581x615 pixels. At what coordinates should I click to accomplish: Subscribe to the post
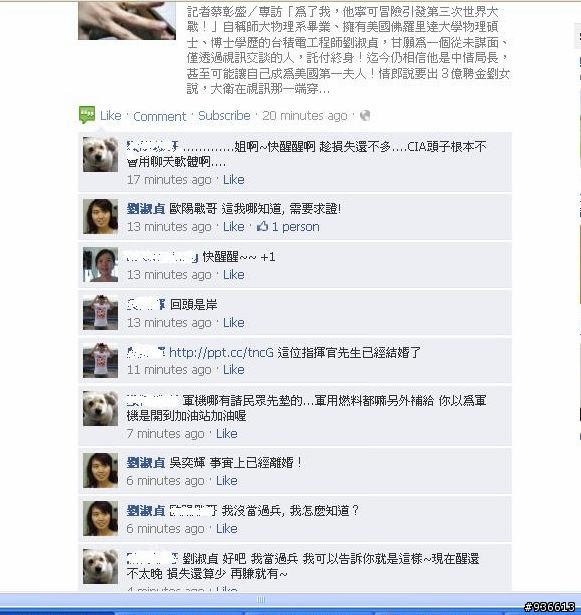pos(224,116)
